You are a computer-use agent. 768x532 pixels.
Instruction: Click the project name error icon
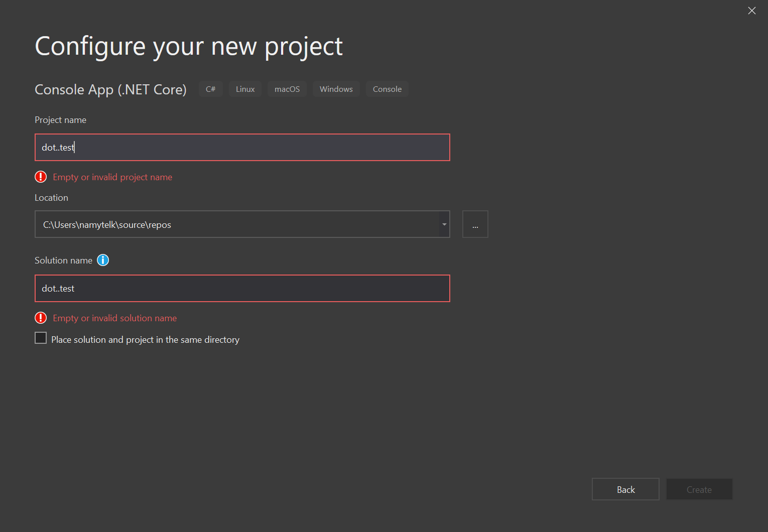(x=41, y=177)
